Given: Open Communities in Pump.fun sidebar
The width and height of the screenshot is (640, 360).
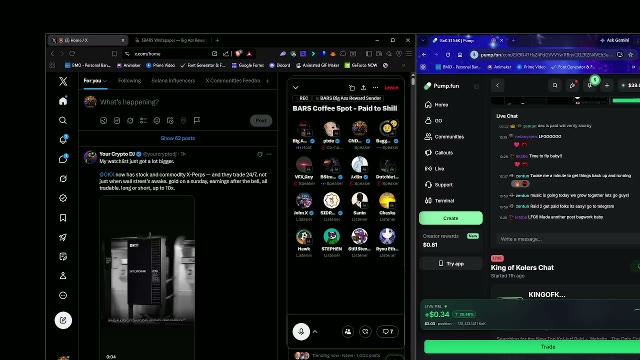Looking at the screenshot, I should (x=444, y=137).
